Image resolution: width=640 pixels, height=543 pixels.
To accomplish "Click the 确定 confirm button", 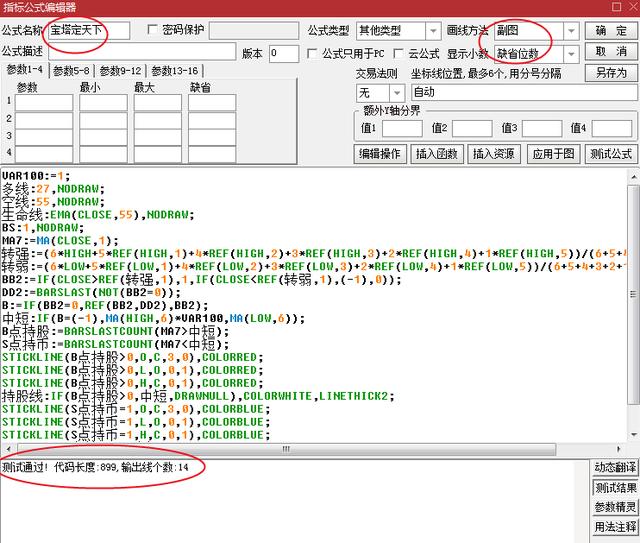I will (611, 31).
